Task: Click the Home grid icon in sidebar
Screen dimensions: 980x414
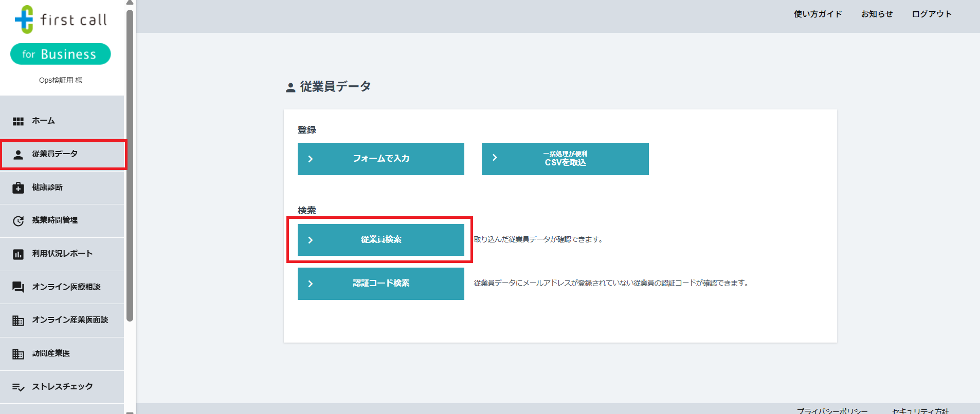Action: click(x=18, y=121)
